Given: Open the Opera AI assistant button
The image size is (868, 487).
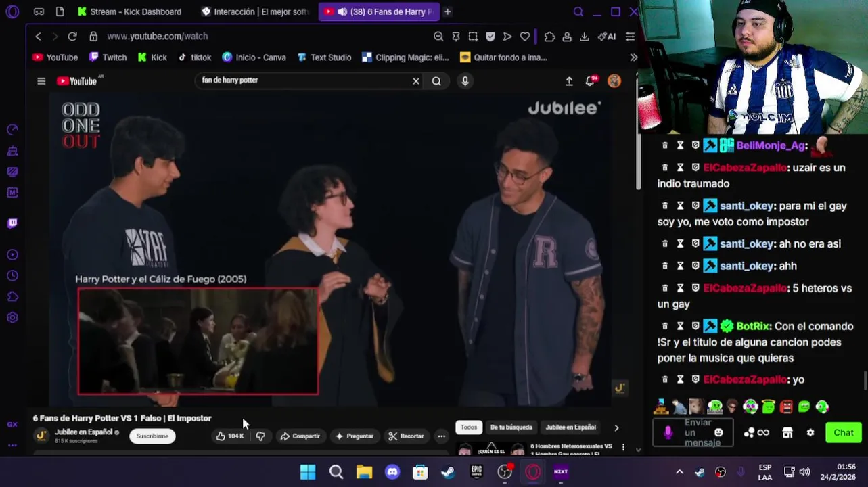Looking at the screenshot, I should (607, 37).
